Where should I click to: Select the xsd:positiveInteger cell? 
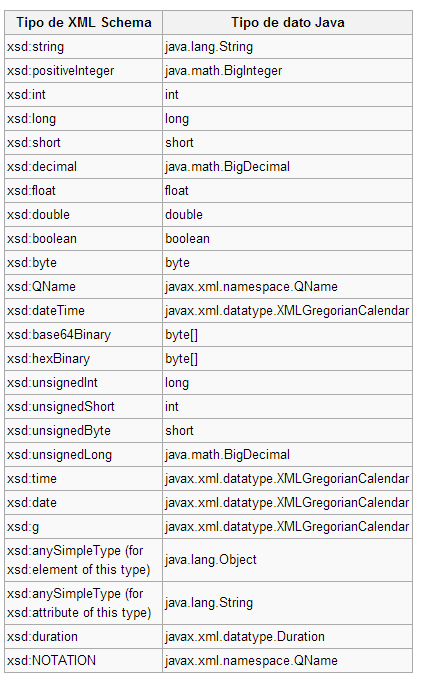pyautogui.click(x=84, y=70)
